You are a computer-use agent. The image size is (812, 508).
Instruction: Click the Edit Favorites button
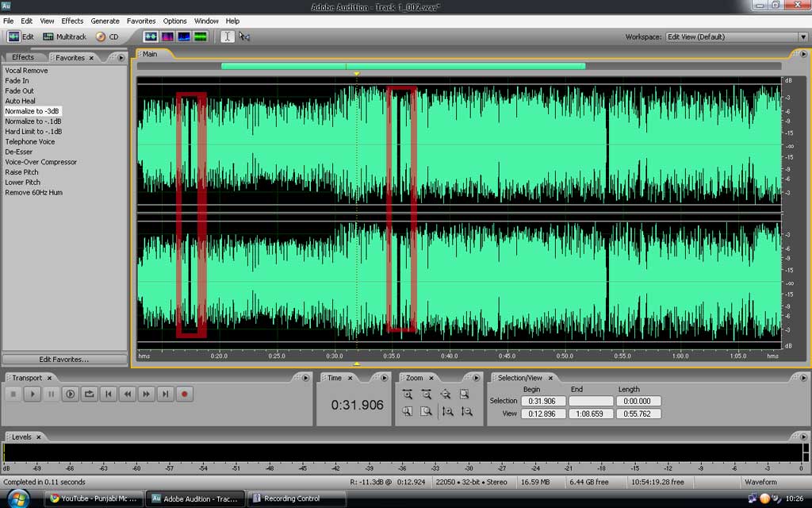click(64, 360)
